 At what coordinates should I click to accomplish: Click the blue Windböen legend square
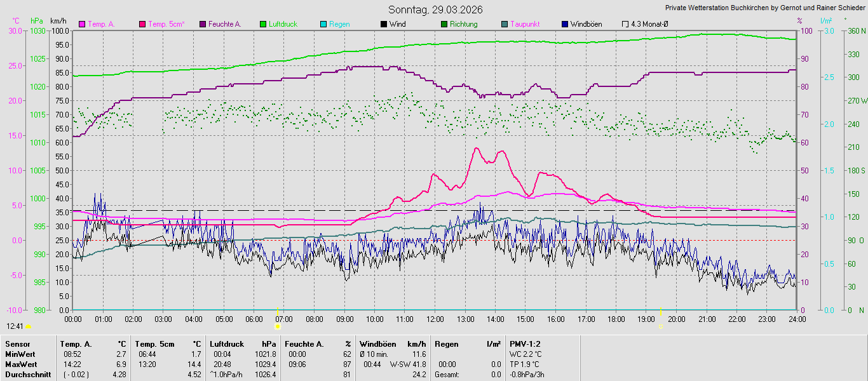coord(565,24)
